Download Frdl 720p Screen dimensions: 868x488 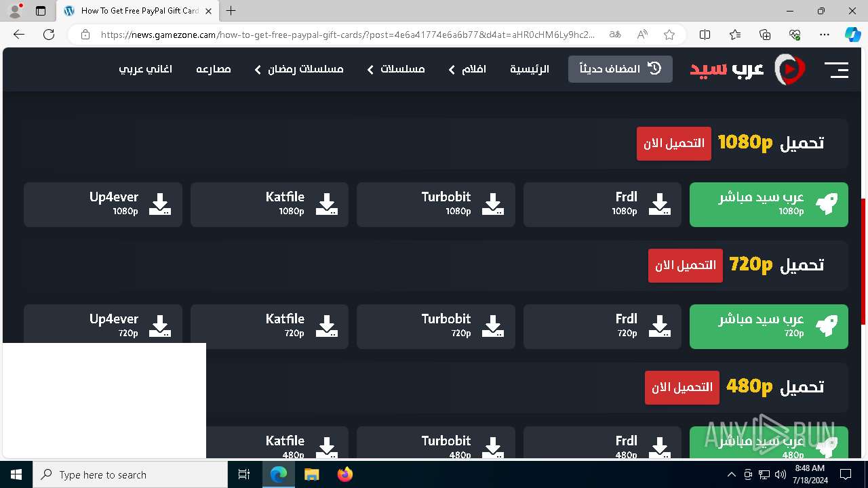coord(602,326)
